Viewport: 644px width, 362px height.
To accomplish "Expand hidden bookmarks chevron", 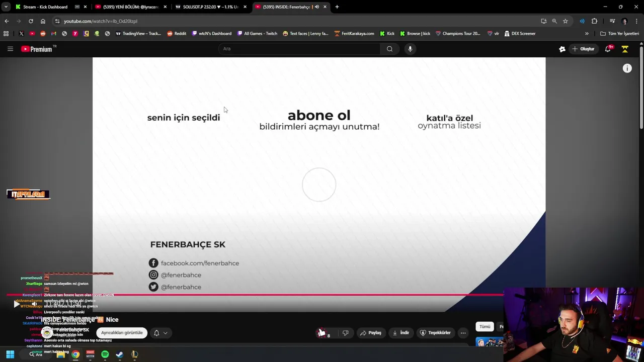I will coord(587,34).
